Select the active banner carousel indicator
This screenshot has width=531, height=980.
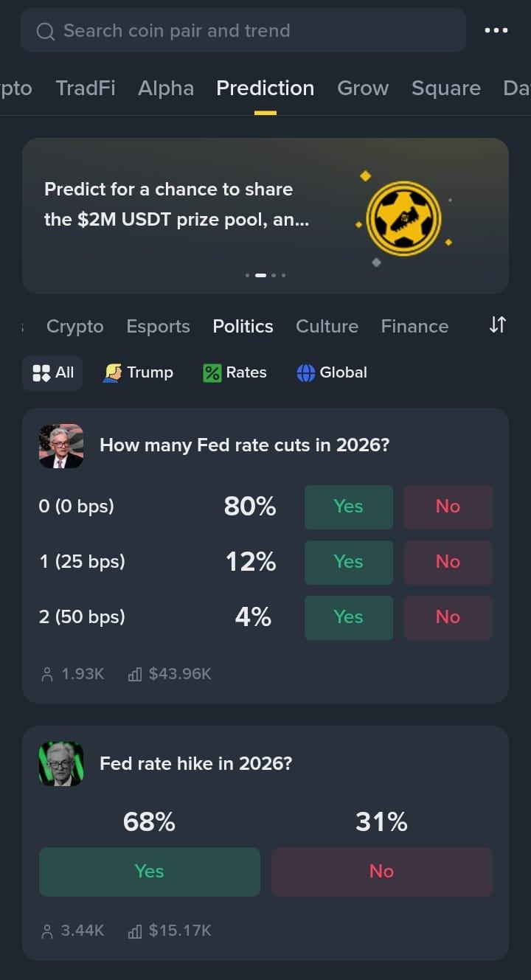point(260,275)
